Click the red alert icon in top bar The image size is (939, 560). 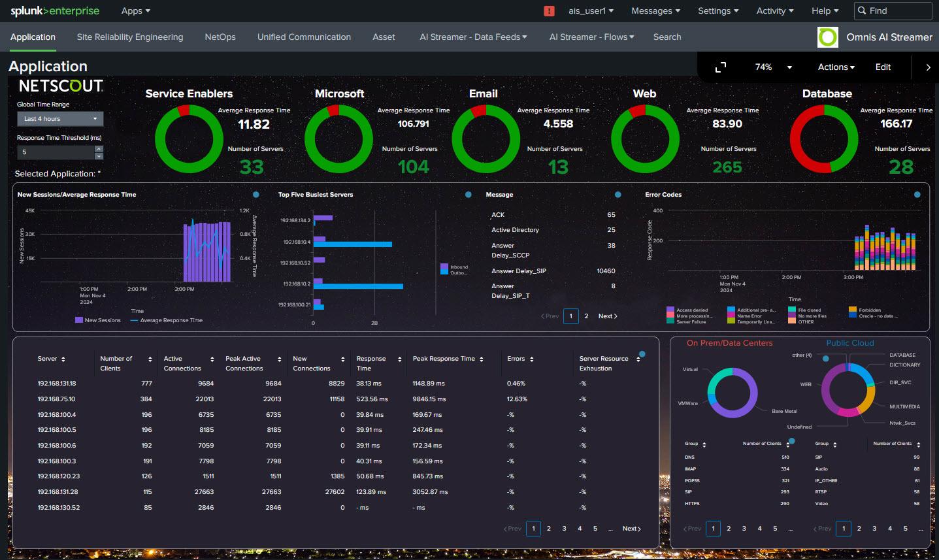(549, 11)
